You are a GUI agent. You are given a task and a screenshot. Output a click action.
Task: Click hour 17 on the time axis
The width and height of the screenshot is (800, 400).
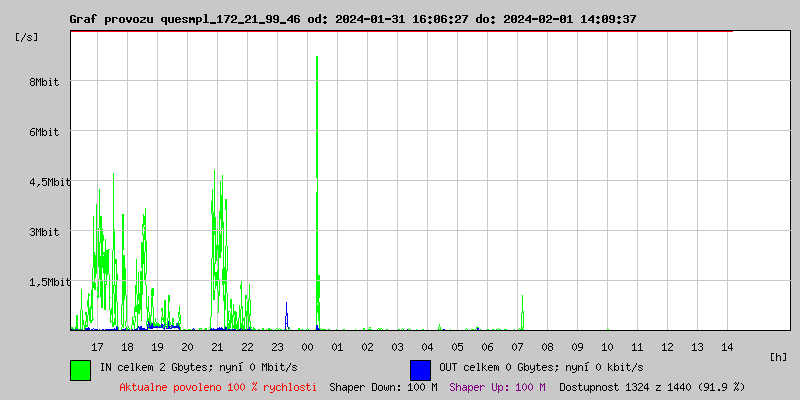[x=97, y=346]
